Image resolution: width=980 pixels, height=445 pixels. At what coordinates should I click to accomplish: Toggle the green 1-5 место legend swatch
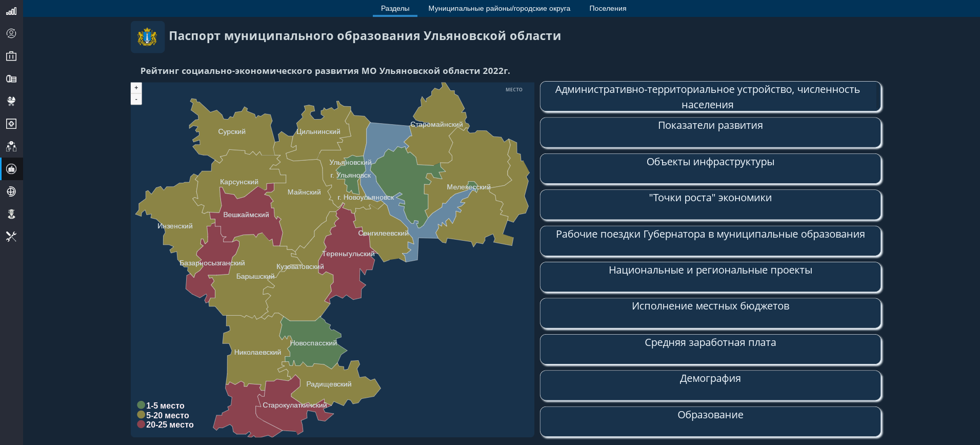tap(141, 405)
